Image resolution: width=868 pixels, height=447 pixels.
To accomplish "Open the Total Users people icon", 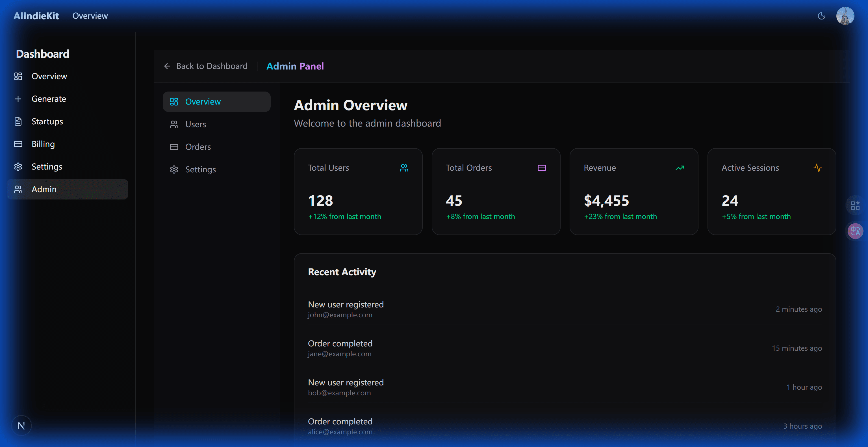I will [404, 168].
